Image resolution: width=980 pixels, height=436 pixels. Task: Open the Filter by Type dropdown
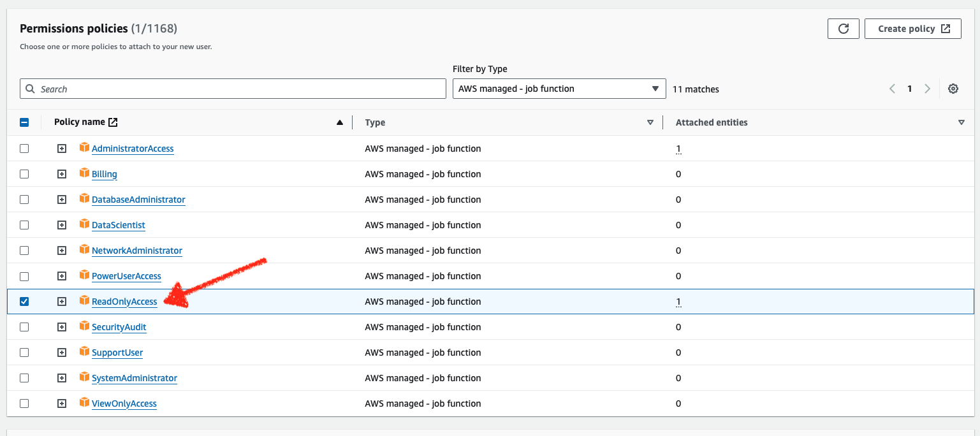point(559,89)
